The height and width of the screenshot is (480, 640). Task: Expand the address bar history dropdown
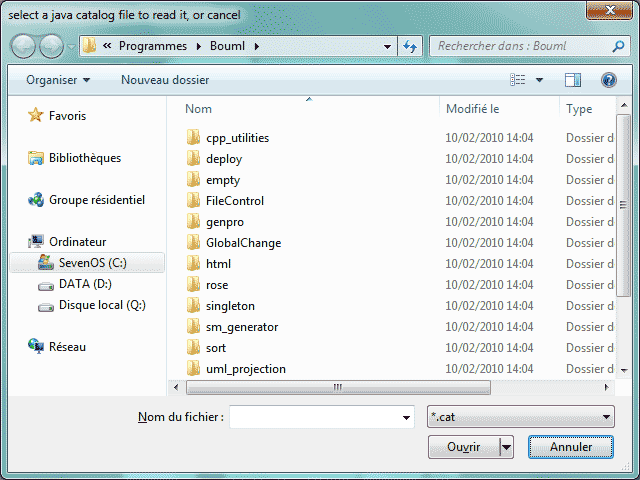click(387, 47)
